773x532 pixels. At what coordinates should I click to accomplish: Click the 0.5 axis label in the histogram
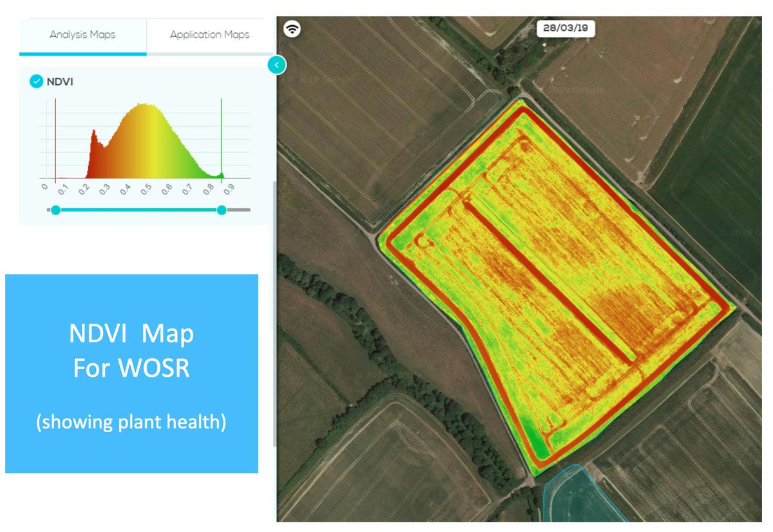(x=146, y=189)
